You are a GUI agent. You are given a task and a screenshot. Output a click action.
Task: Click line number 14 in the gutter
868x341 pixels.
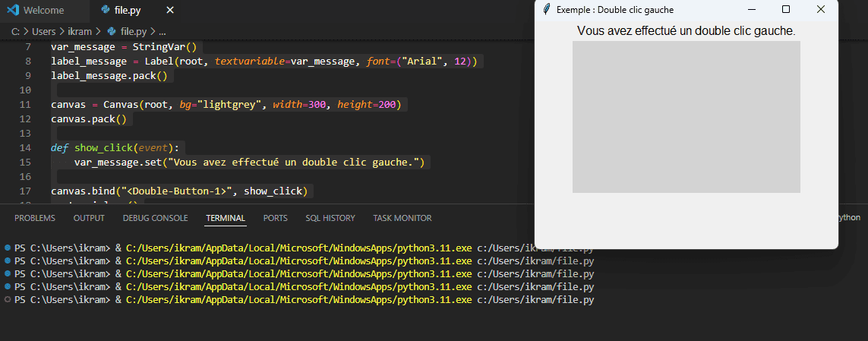tap(26, 148)
